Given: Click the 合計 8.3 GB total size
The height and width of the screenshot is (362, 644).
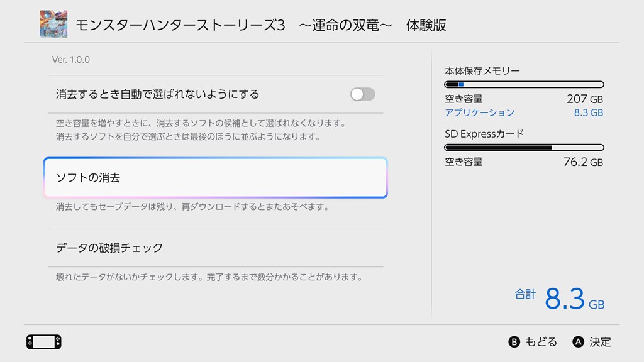Looking at the screenshot, I should 560,299.
